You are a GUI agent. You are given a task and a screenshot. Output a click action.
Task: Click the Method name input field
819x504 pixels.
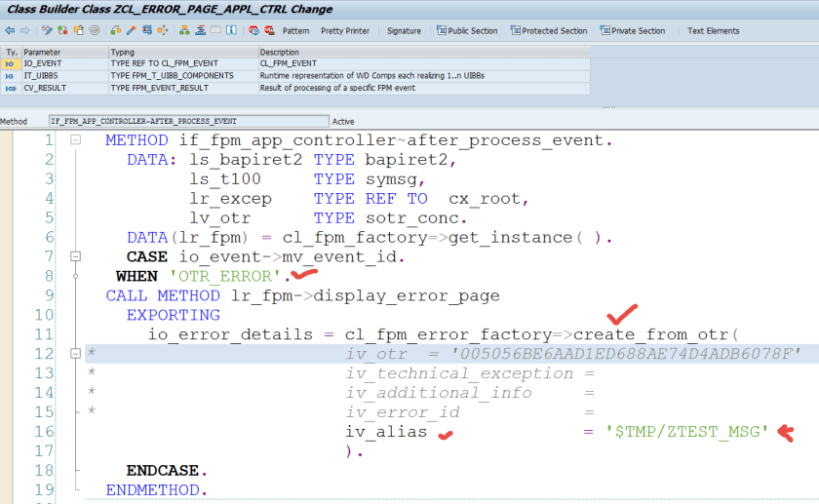click(187, 122)
